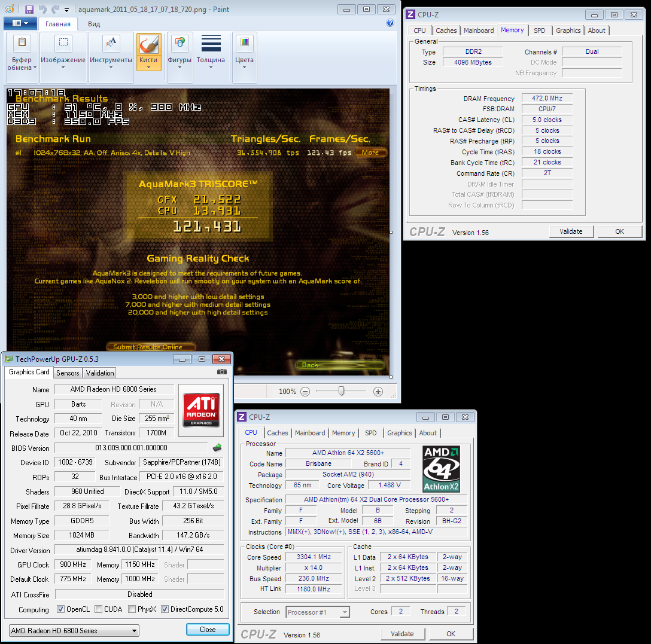Open About tab in top CPU-Z window
This screenshot has width=651, height=644.
tap(596, 30)
